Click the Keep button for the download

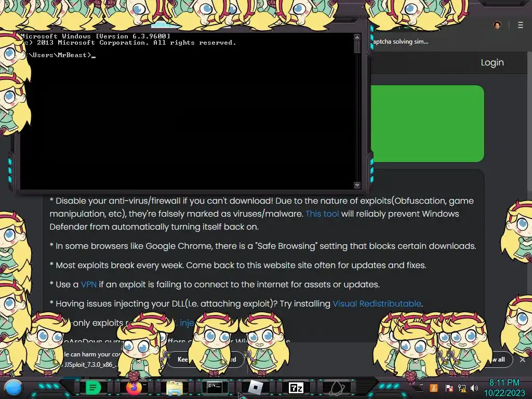(182, 360)
